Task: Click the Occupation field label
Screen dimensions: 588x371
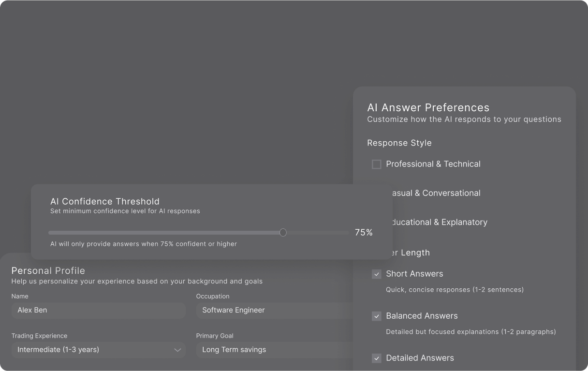Action: (x=213, y=296)
